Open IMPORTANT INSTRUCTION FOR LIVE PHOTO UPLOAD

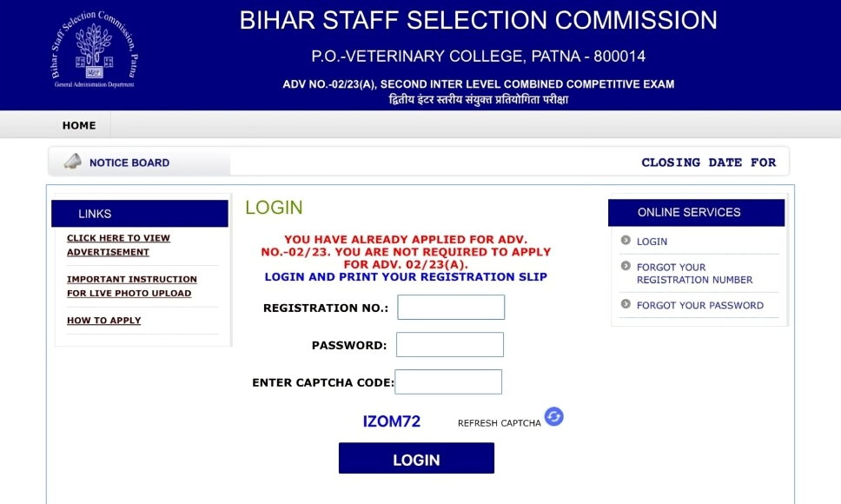click(x=132, y=285)
